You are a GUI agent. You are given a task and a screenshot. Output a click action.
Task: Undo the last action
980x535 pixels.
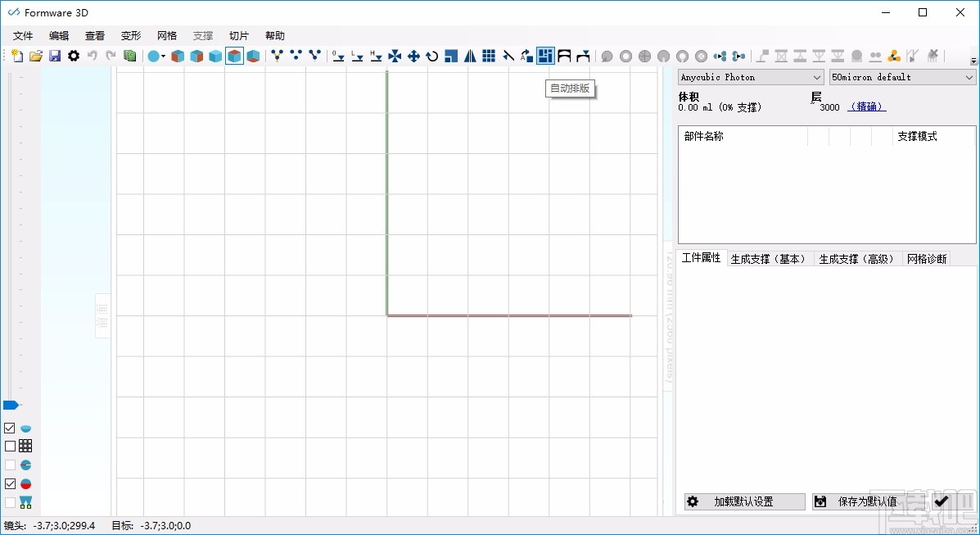coord(91,56)
